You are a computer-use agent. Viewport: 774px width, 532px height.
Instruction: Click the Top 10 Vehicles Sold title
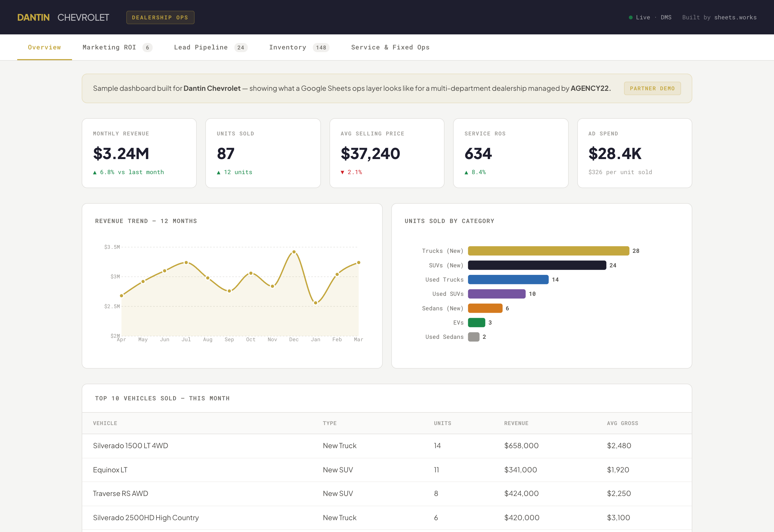click(162, 398)
